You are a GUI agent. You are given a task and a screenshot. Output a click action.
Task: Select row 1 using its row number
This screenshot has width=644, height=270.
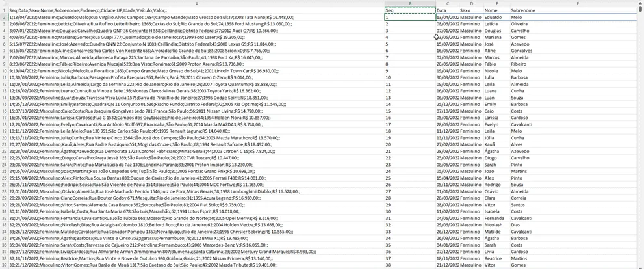point(4,10)
